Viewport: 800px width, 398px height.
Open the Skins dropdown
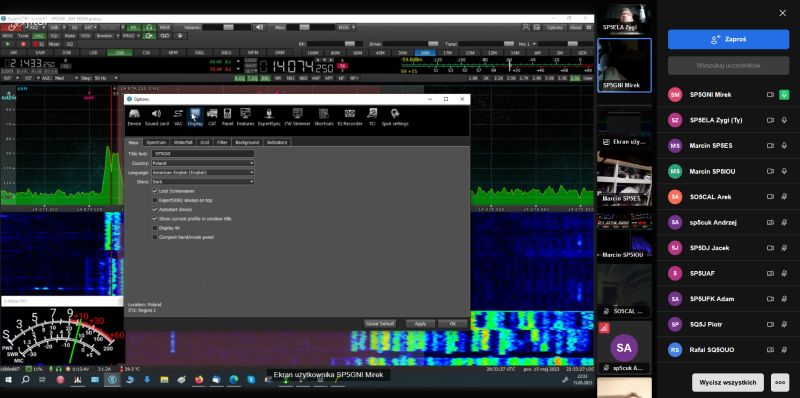coord(203,181)
